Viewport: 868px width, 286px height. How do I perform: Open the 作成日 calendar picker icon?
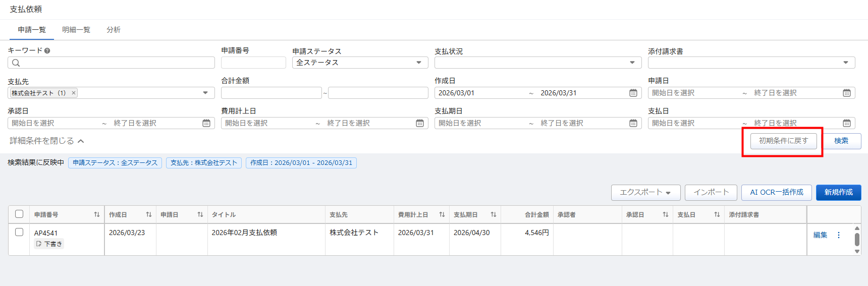(x=633, y=93)
